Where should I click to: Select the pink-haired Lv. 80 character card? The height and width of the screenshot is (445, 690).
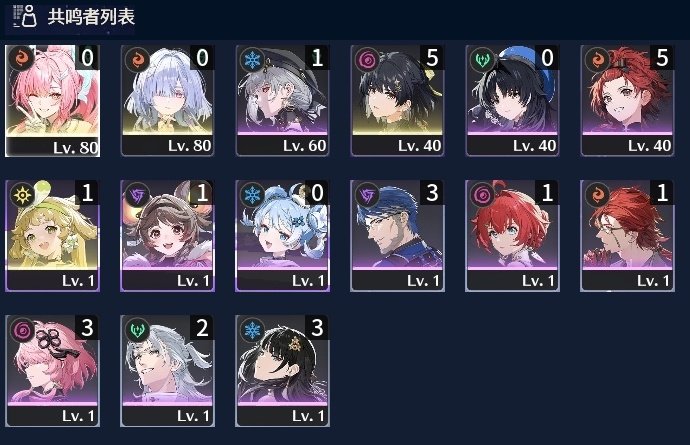pos(52,101)
